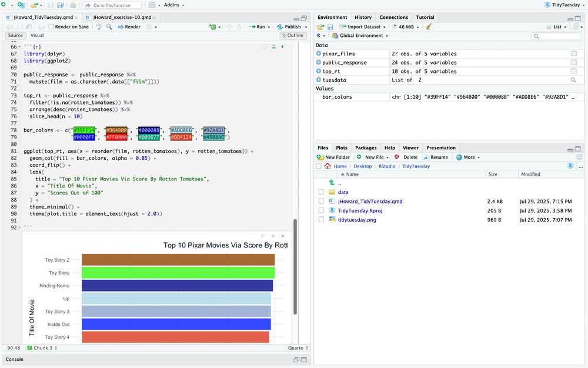Image resolution: width=588 pixels, height=368 pixels.
Task: Open chunk options gear on line 66
Action: [265, 46]
